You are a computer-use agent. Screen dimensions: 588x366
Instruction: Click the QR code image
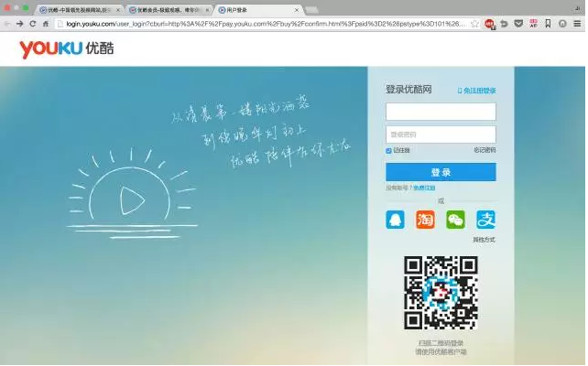coord(441,293)
